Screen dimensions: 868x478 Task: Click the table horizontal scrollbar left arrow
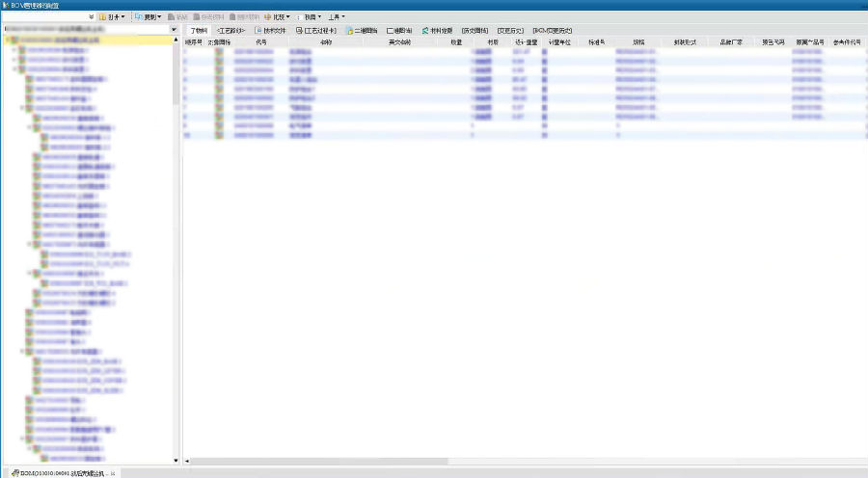coord(187,461)
